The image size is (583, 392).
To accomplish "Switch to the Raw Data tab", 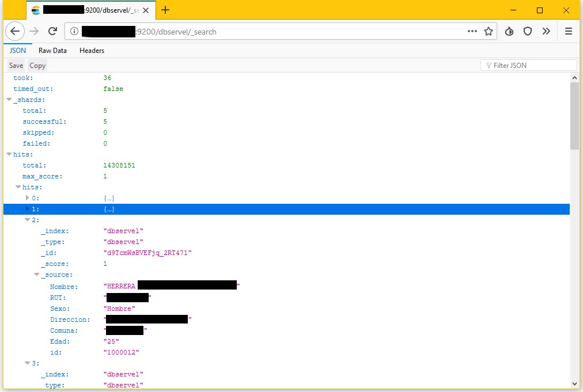I will [x=52, y=51].
